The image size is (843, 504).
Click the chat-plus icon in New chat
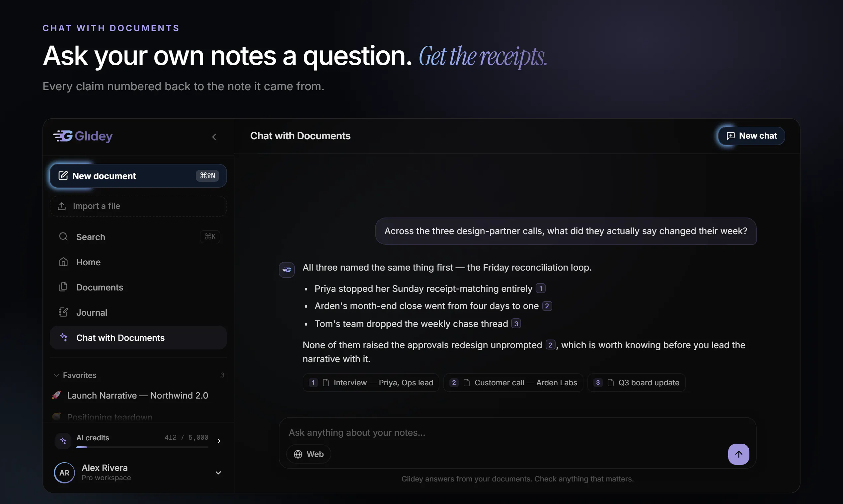click(x=730, y=136)
